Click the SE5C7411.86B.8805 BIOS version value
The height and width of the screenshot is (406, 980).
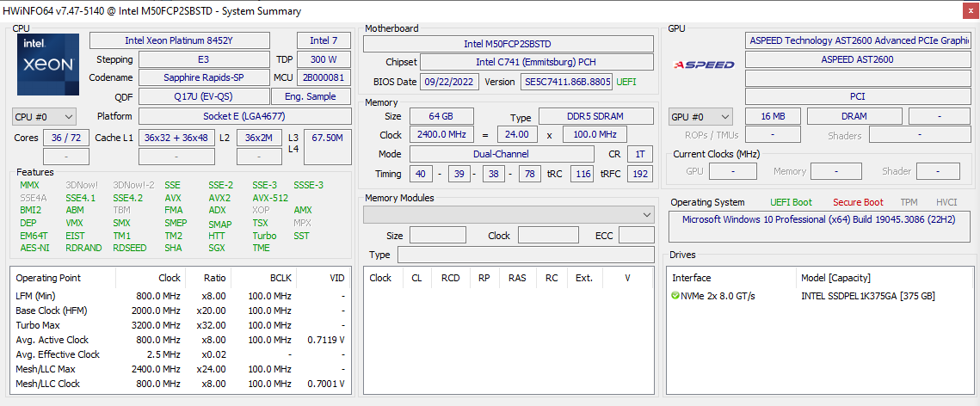pos(566,82)
